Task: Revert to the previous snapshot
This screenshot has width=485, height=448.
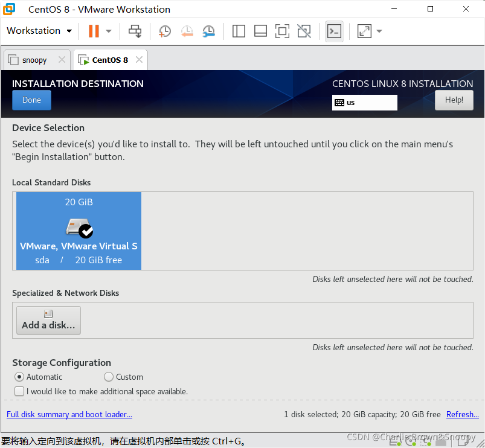Action: [x=187, y=31]
